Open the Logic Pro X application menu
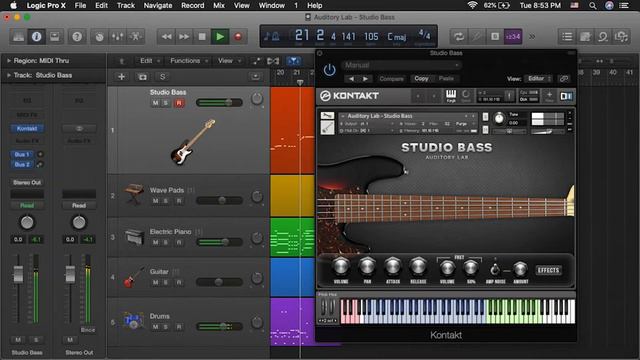640x360 pixels. coord(46,5)
